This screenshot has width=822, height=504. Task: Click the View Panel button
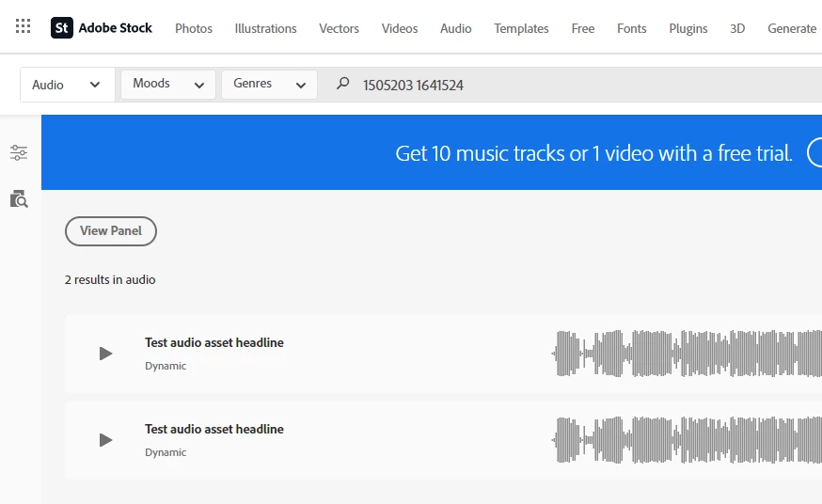pyautogui.click(x=111, y=231)
